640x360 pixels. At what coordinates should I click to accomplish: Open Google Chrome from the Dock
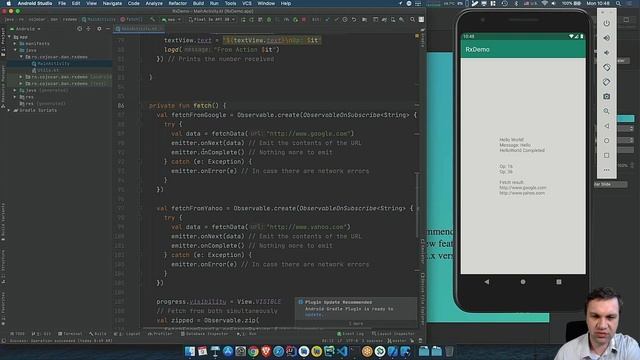(253, 351)
